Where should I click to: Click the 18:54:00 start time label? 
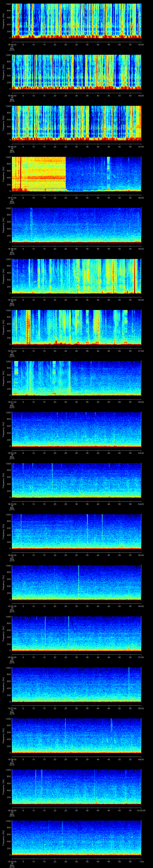tap(12, 555)
